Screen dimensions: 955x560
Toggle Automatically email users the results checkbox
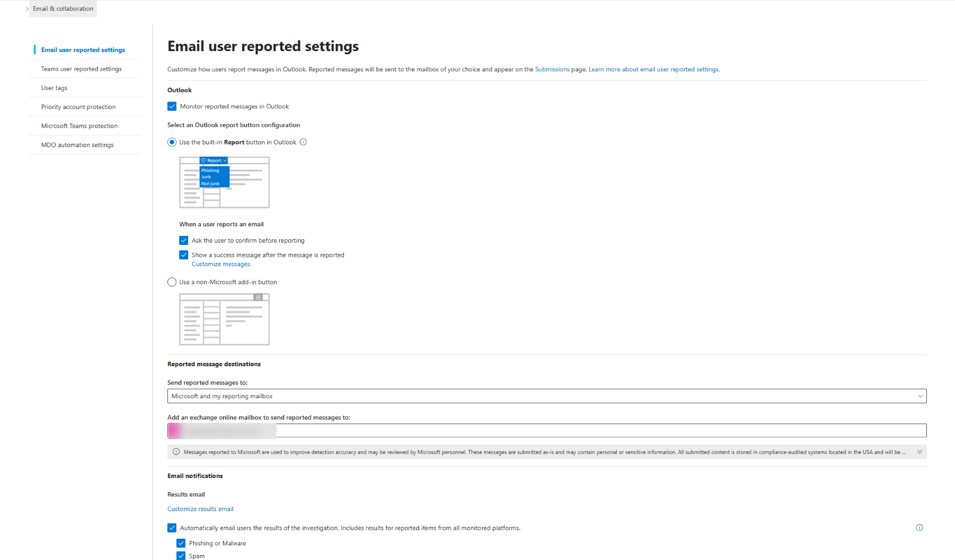(172, 528)
